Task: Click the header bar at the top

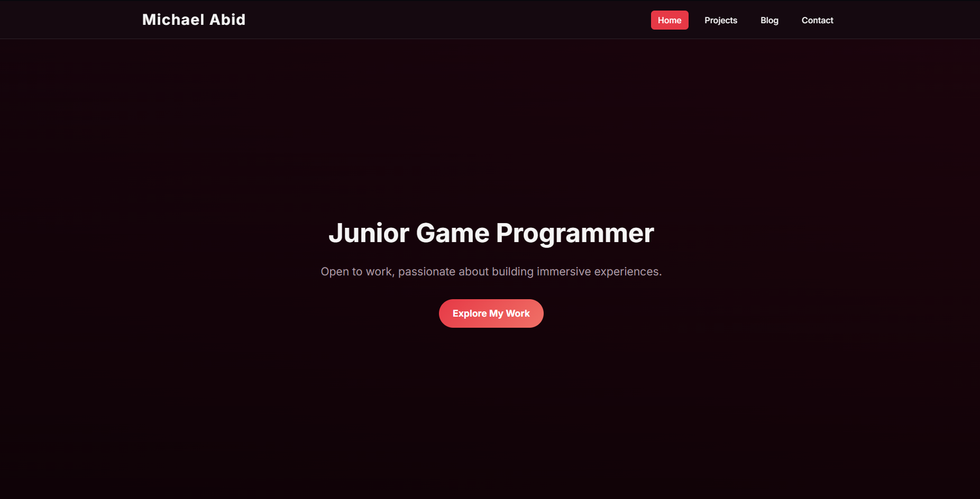Action: [476, 19]
